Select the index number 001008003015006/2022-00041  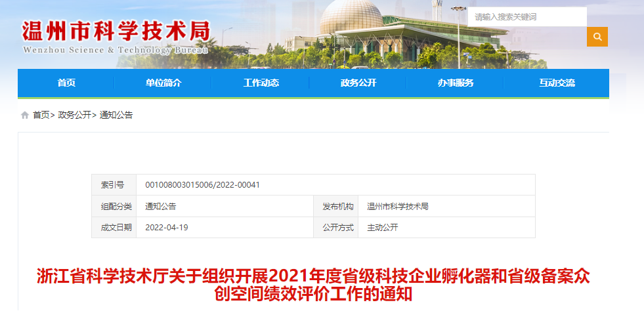point(202,185)
